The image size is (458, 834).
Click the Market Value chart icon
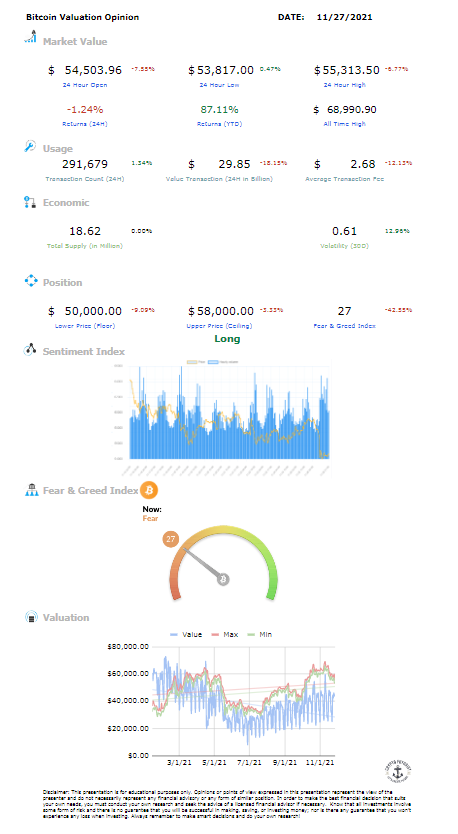pyautogui.click(x=31, y=37)
